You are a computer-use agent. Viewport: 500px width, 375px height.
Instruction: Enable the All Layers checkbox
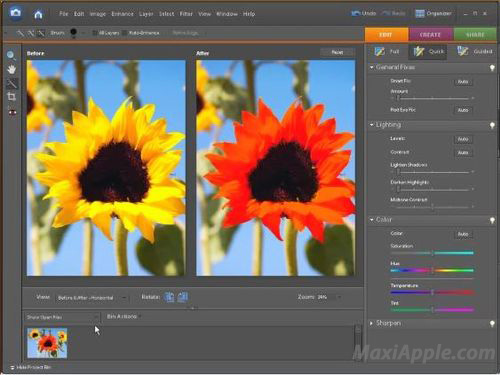pyautogui.click(x=95, y=33)
